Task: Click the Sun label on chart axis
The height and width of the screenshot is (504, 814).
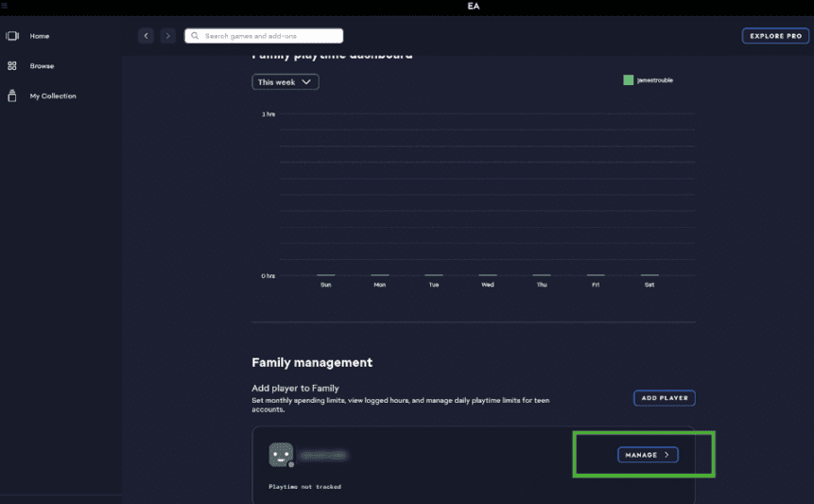Action: 326,285
